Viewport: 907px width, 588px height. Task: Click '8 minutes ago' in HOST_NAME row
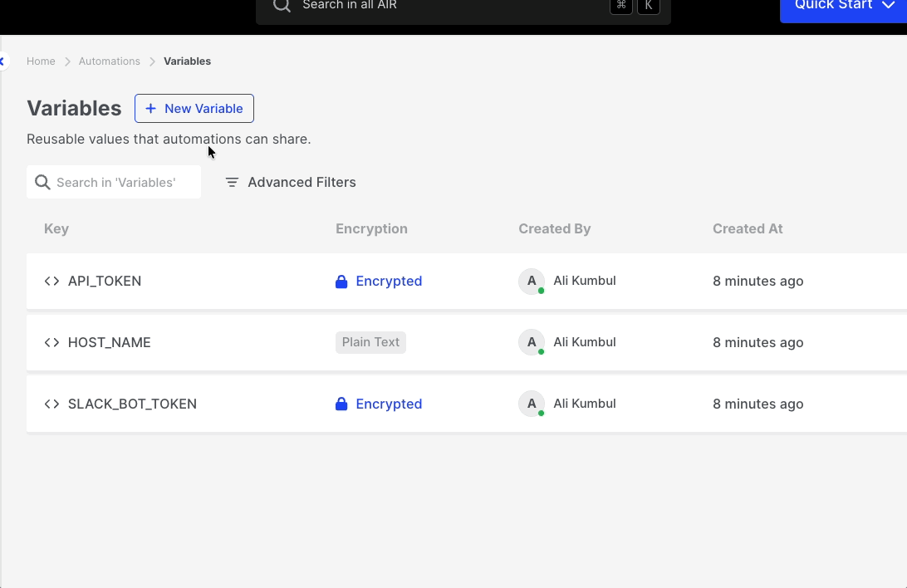(757, 342)
